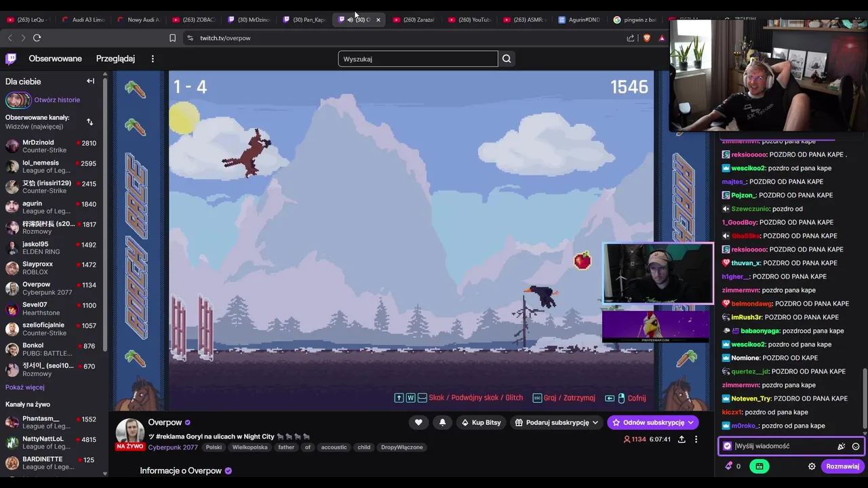Image resolution: width=868 pixels, height=488 pixels.
Task: Click the browser reload button
Action: pyautogui.click(x=37, y=38)
